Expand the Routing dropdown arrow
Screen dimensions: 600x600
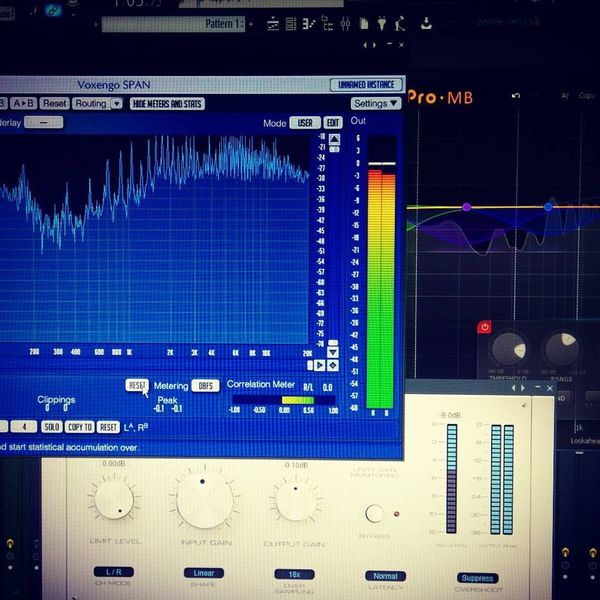tap(117, 104)
